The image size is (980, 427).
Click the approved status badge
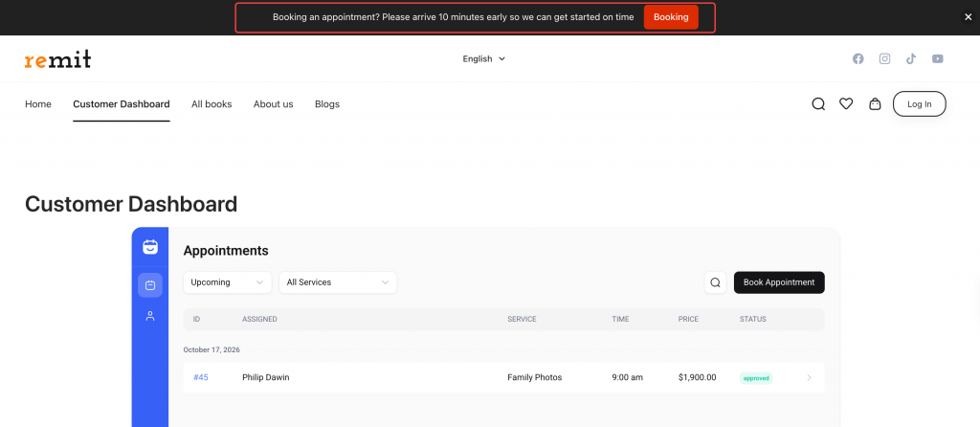tap(756, 378)
